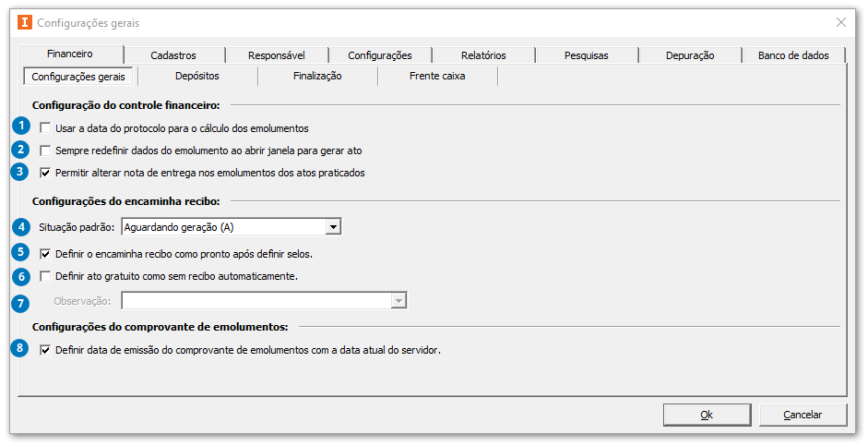Switch to the Cadastros tab
The width and height of the screenshot is (868, 446).
173,55
